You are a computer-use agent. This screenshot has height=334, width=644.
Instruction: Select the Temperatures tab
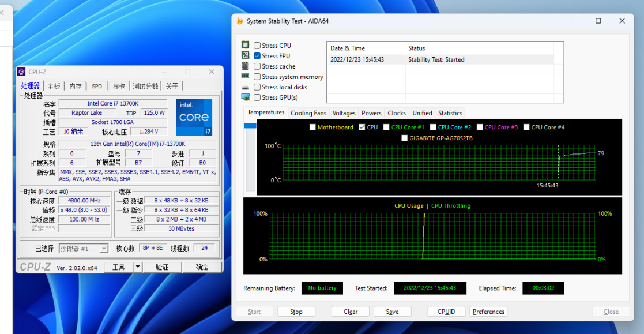coord(266,112)
